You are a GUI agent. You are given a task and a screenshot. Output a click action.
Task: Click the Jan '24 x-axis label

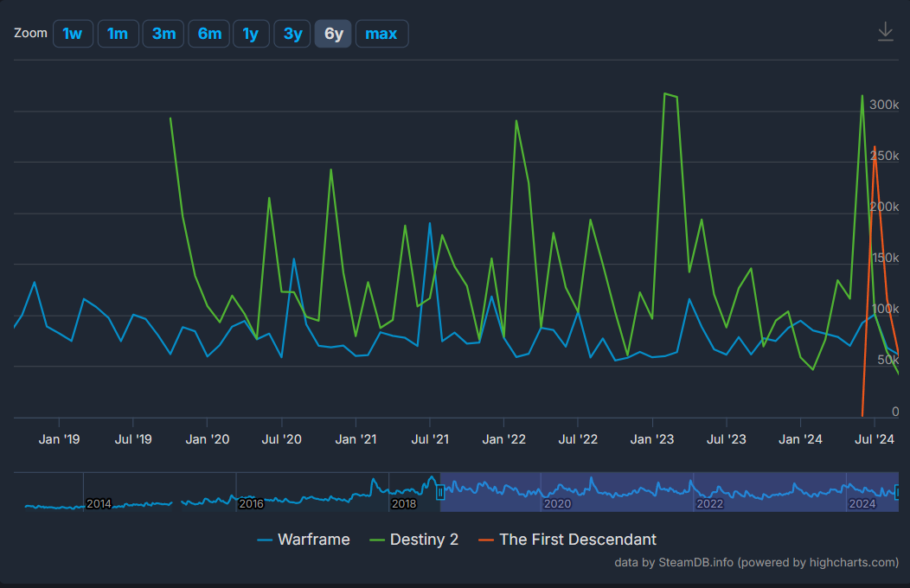coord(800,439)
